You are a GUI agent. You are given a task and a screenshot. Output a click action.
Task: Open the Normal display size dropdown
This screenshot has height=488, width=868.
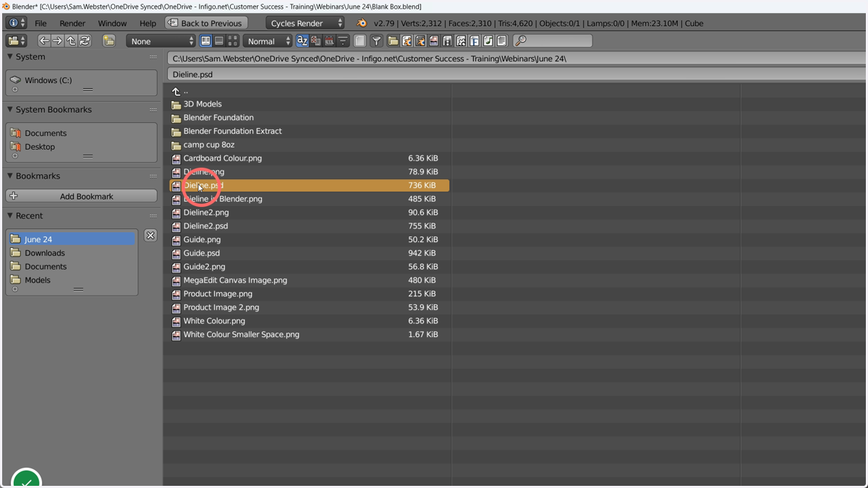[268, 41]
